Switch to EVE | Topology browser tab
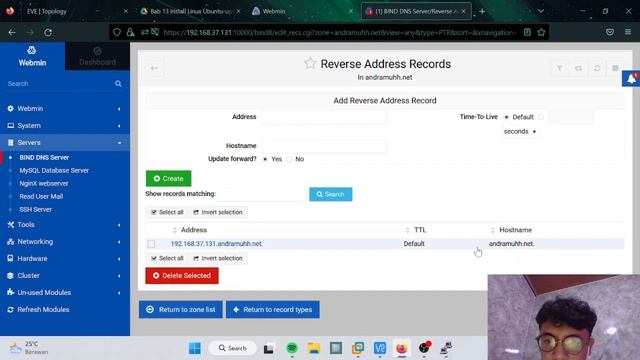The width and height of the screenshot is (640, 360). [x=65, y=11]
